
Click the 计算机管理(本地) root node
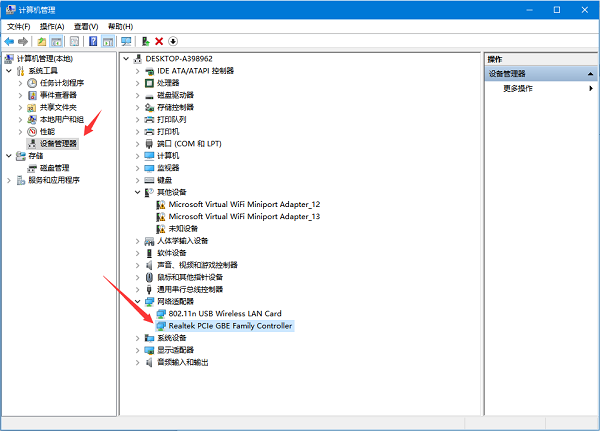[x=45, y=59]
